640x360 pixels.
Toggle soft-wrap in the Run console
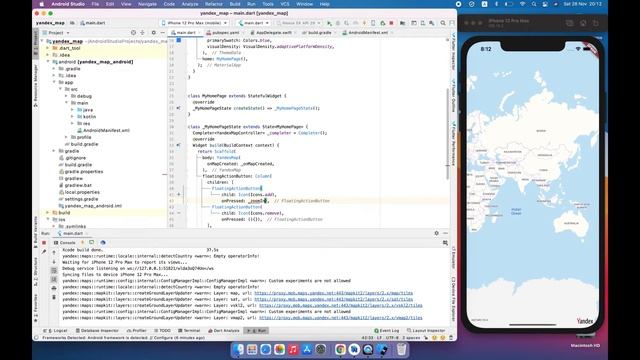[x=54, y=271]
